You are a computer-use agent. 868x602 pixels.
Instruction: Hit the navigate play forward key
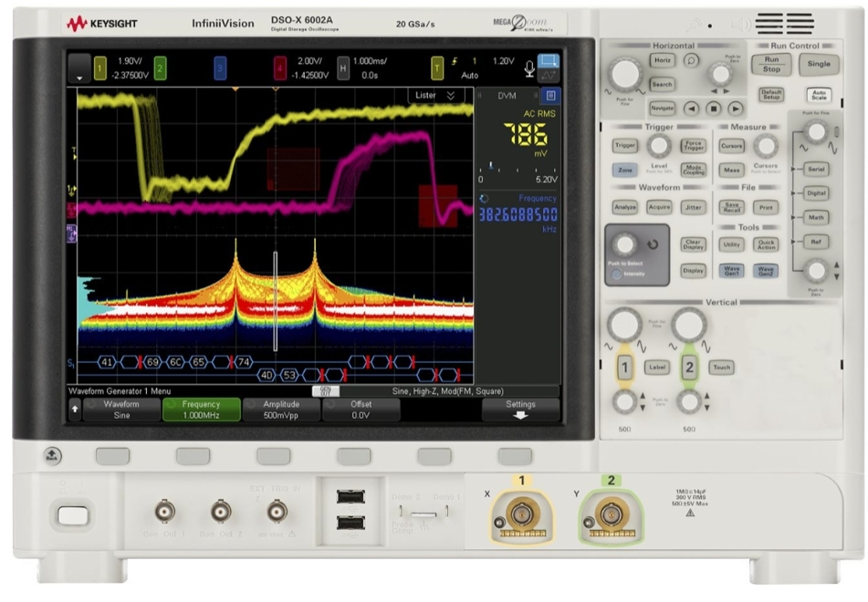click(x=735, y=109)
